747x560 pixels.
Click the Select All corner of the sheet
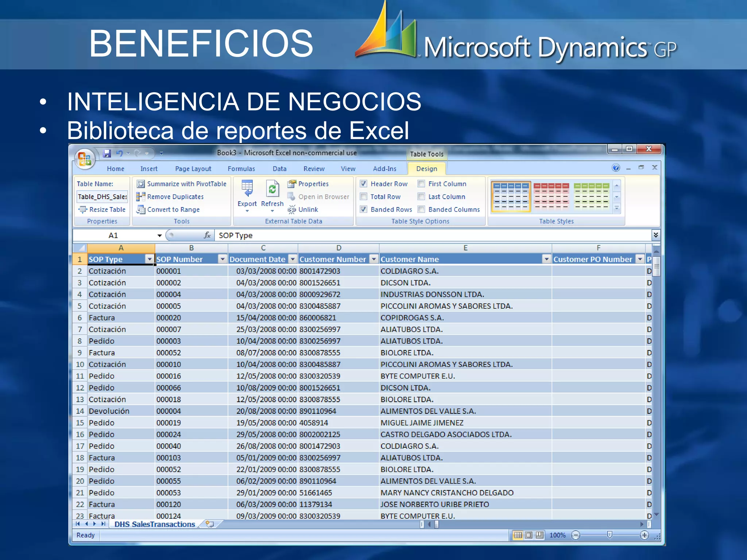[x=80, y=248]
